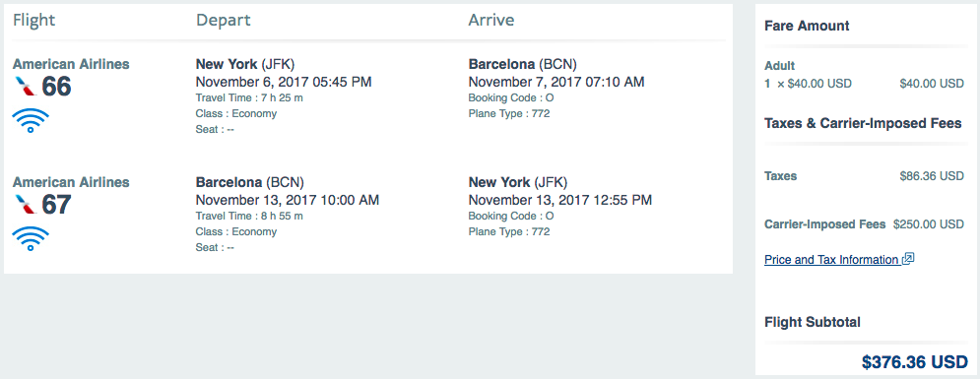Click the Flight column header

pos(33,20)
